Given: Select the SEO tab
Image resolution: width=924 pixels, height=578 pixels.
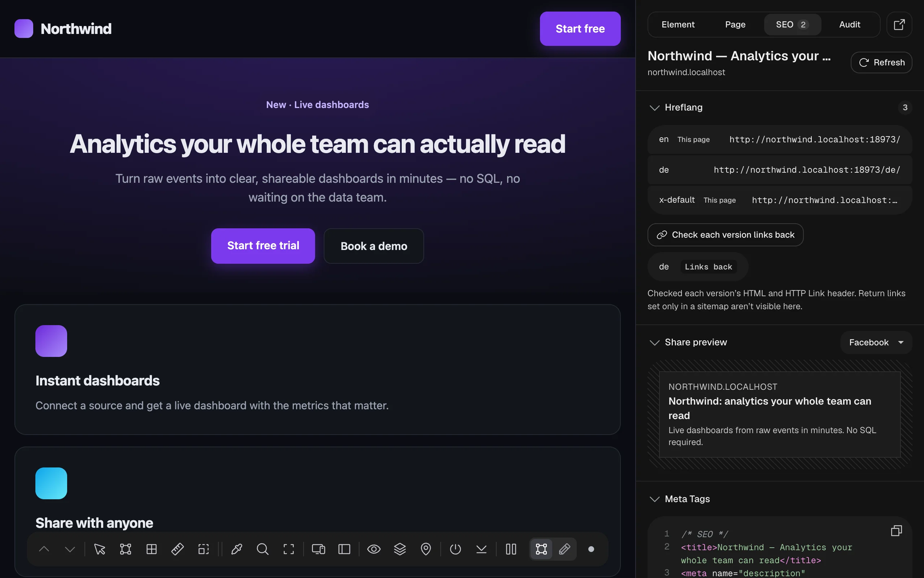Looking at the screenshot, I should click(792, 25).
